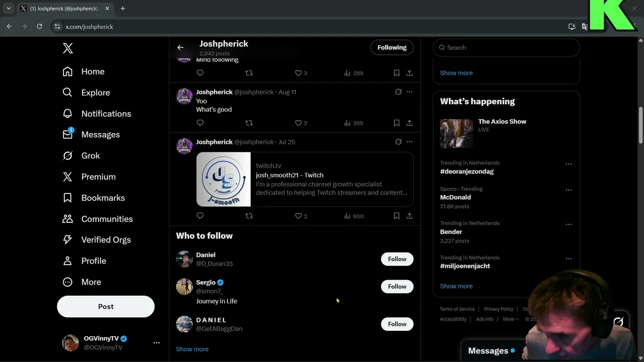The width and height of the screenshot is (644, 362).
Task: Open the josh_smooth21 Twitch link card
Action: click(305, 179)
